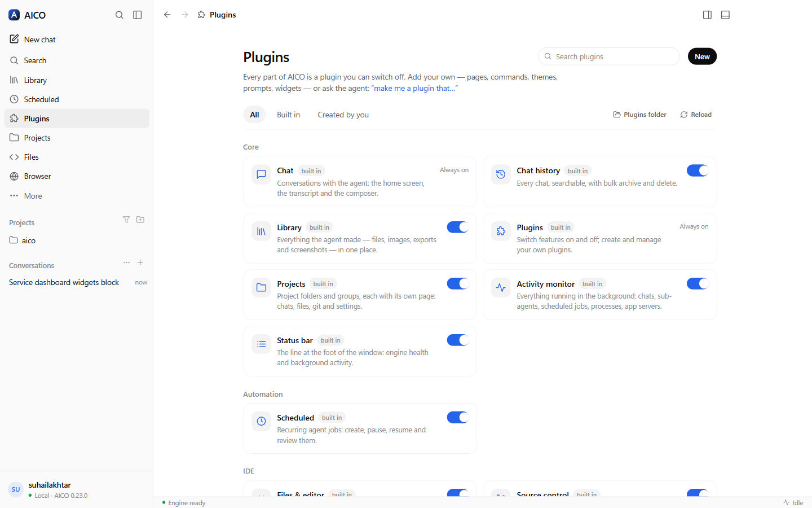Expand the More item in the sidebar
The width and height of the screenshot is (812, 508).
click(77, 196)
